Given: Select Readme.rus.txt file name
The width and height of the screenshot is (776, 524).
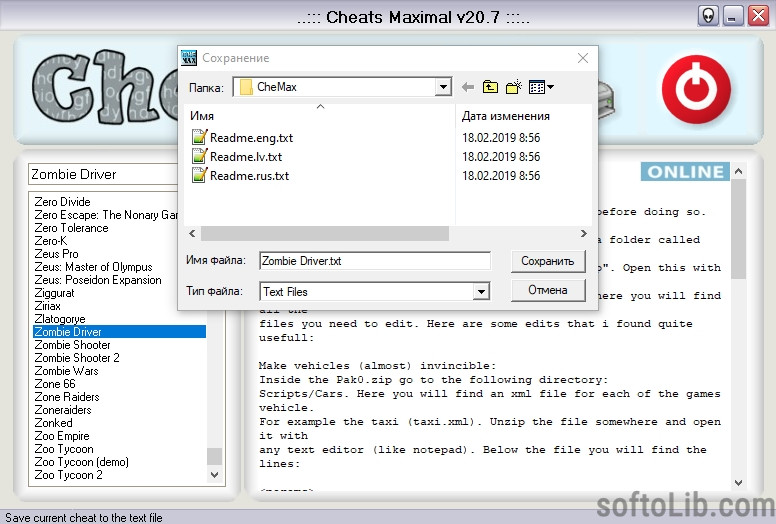Looking at the screenshot, I should click(x=249, y=176).
